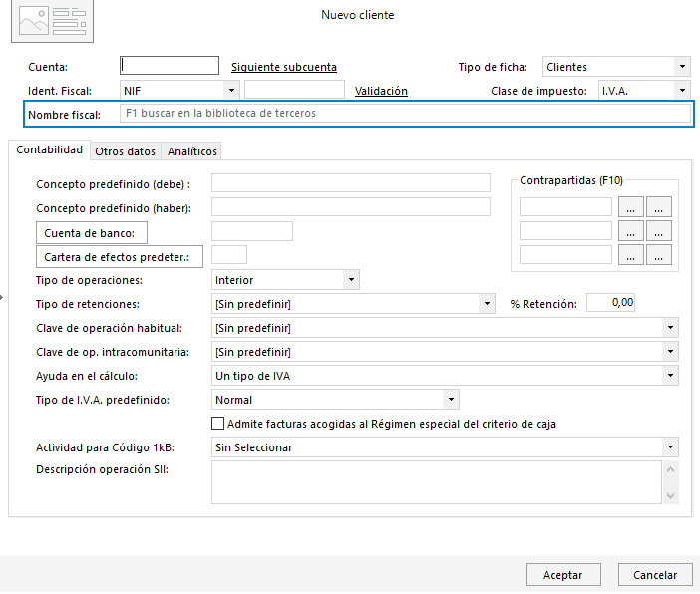Click the Aceptar button
Image resolution: width=700 pixels, height=594 pixels.
pos(563,575)
